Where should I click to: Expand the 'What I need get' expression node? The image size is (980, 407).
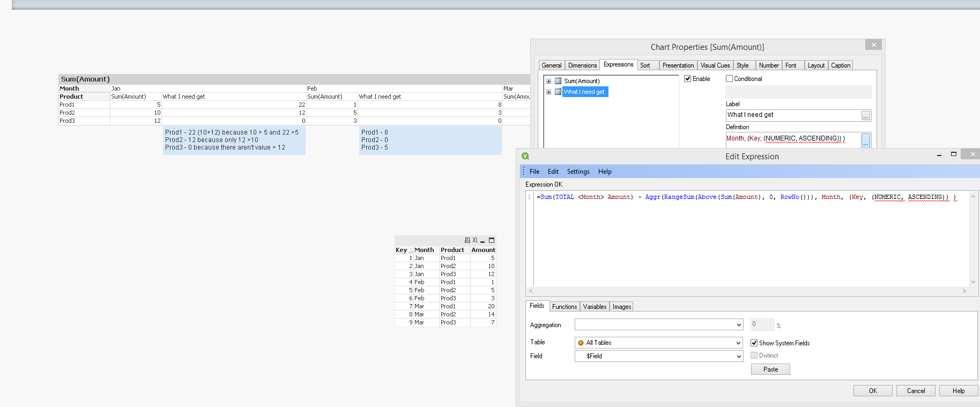click(548, 92)
